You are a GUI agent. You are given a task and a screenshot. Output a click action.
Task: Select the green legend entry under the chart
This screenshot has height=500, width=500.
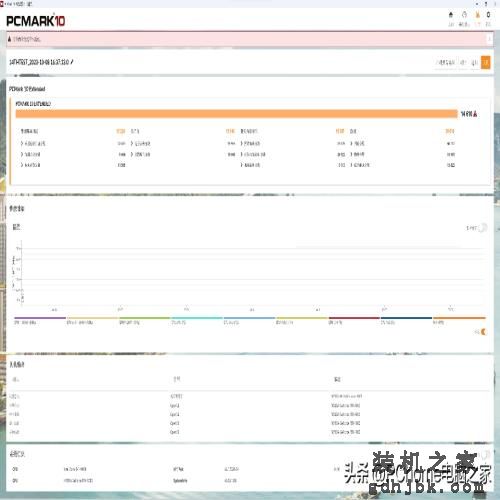pyautogui.click(x=145, y=320)
